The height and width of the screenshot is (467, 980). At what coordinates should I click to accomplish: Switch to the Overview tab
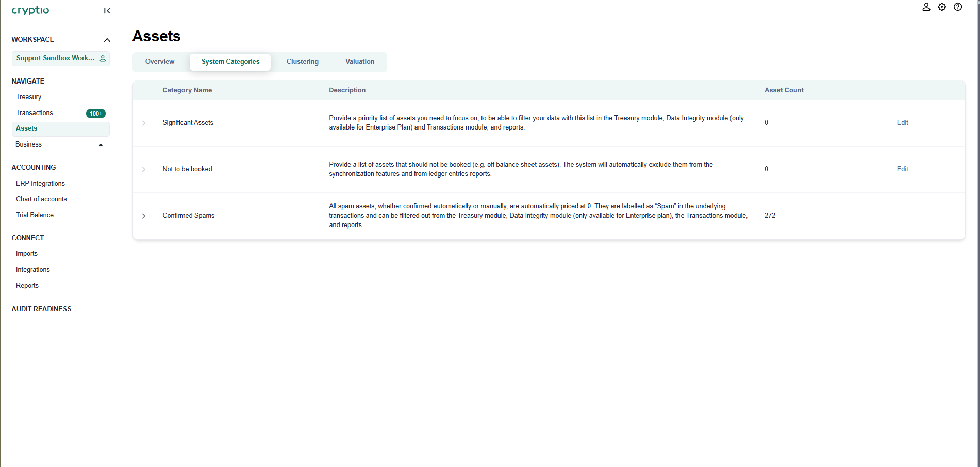coord(160,62)
